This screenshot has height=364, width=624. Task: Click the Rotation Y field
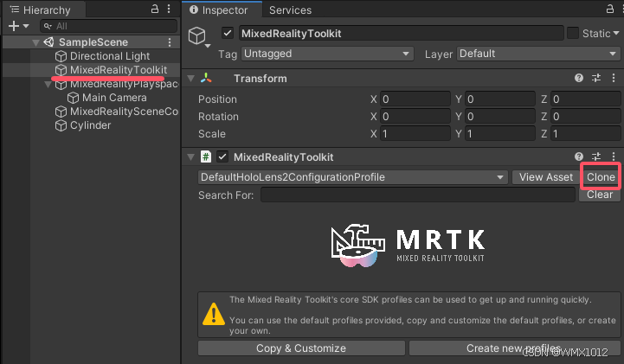(500, 117)
